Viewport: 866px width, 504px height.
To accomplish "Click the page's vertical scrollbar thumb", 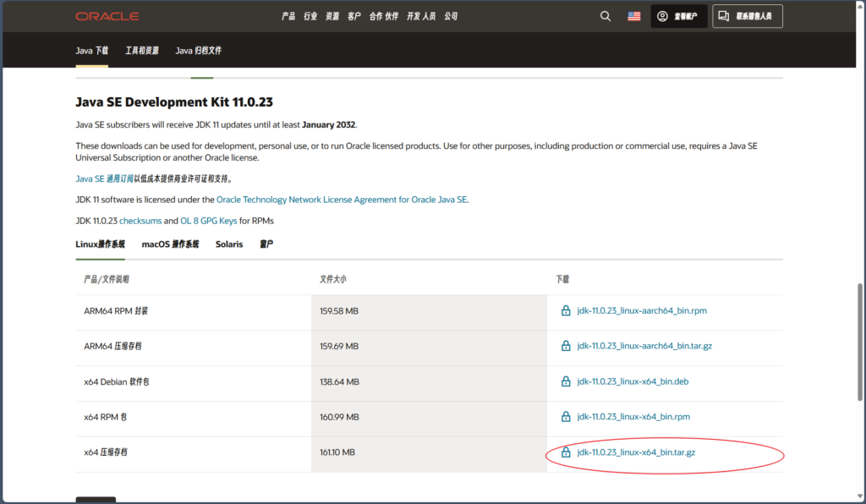I will click(x=859, y=342).
